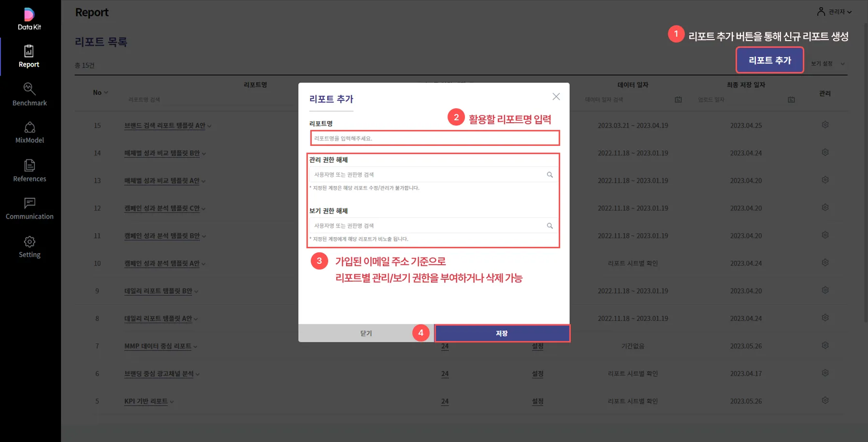Expand 매체별 성과 비교 템플릿 B안 row
Screen dimensions: 868x442
[204, 154]
